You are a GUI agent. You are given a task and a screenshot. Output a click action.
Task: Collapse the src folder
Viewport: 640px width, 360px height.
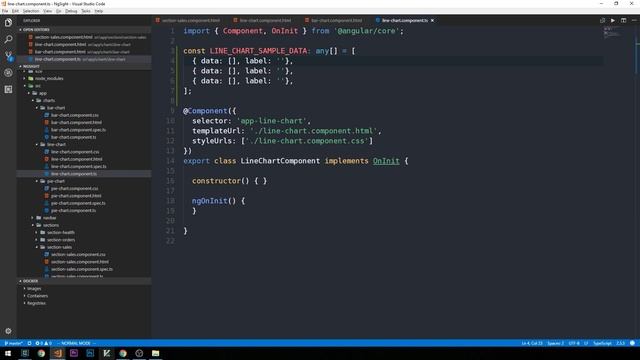(x=38, y=86)
